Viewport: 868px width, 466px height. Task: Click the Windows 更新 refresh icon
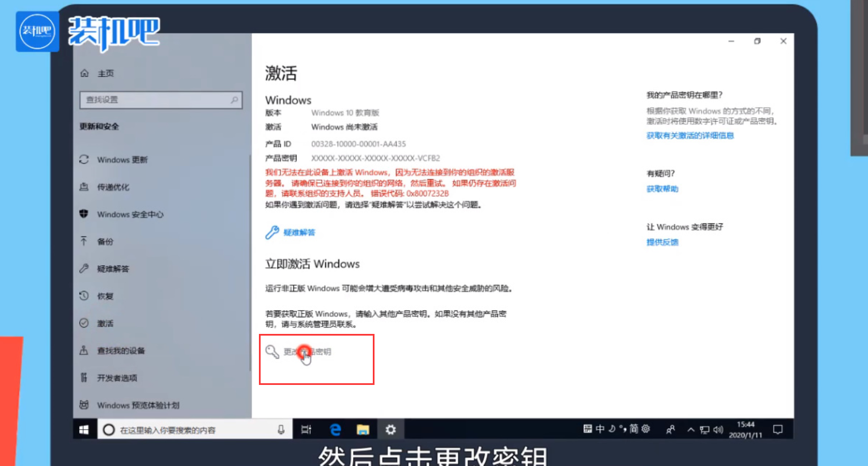(84, 160)
